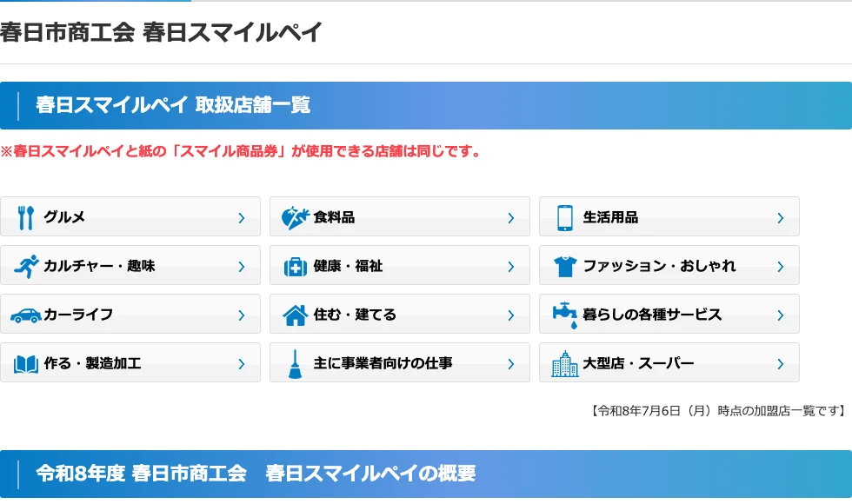Click the chevron arrow on カルチャー・趣味 button

242,267
